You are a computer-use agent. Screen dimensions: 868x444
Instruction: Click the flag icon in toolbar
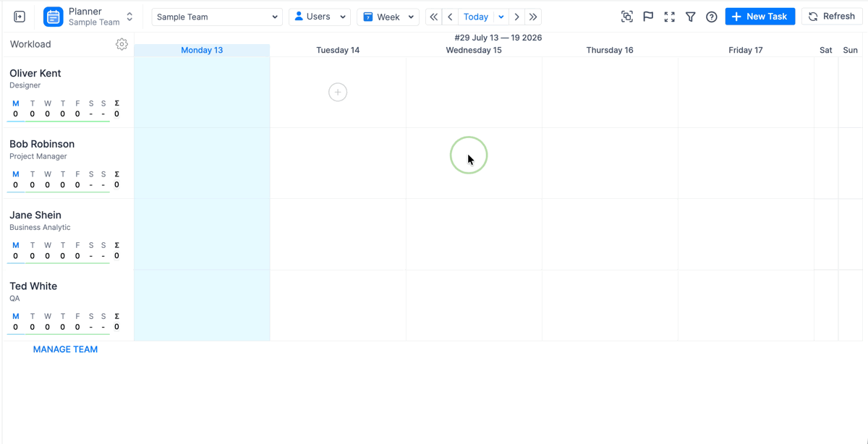pos(648,17)
